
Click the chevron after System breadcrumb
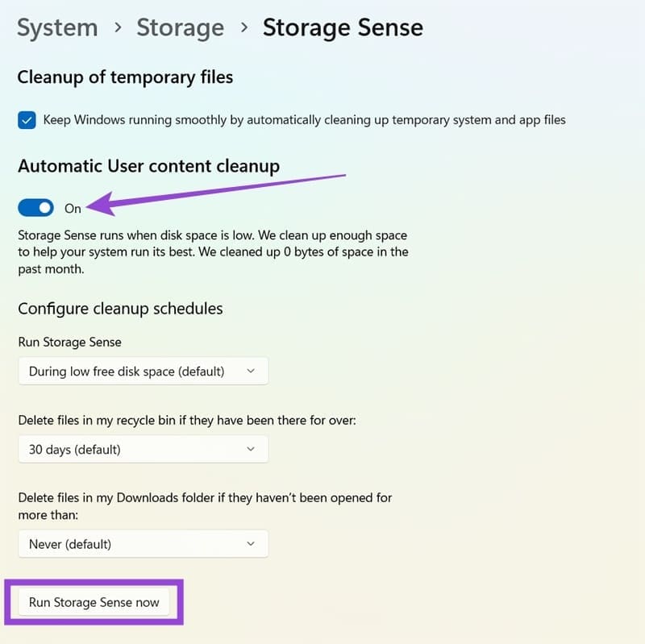tap(118, 28)
